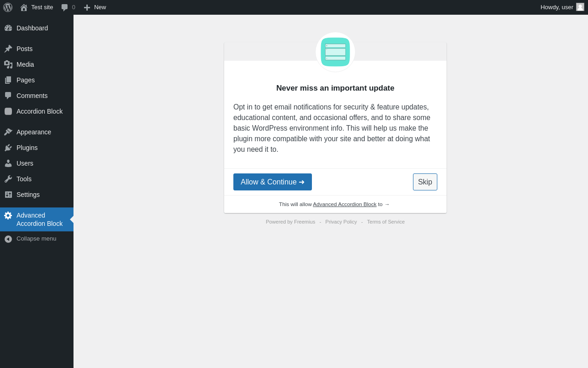Image resolution: width=588 pixels, height=368 pixels.
Task: Open the Howdy, user account menu
Action: [x=562, y=7]
